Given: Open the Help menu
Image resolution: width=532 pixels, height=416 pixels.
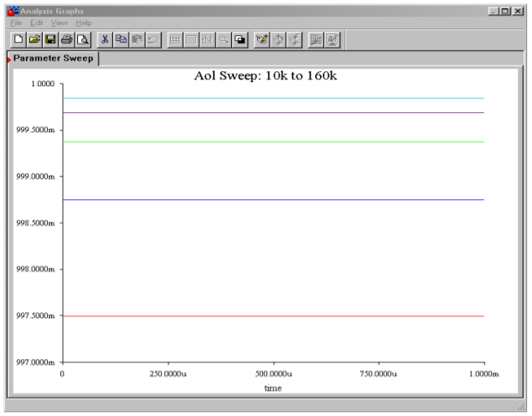Looking at the screenshot, I should click(83, 23).
